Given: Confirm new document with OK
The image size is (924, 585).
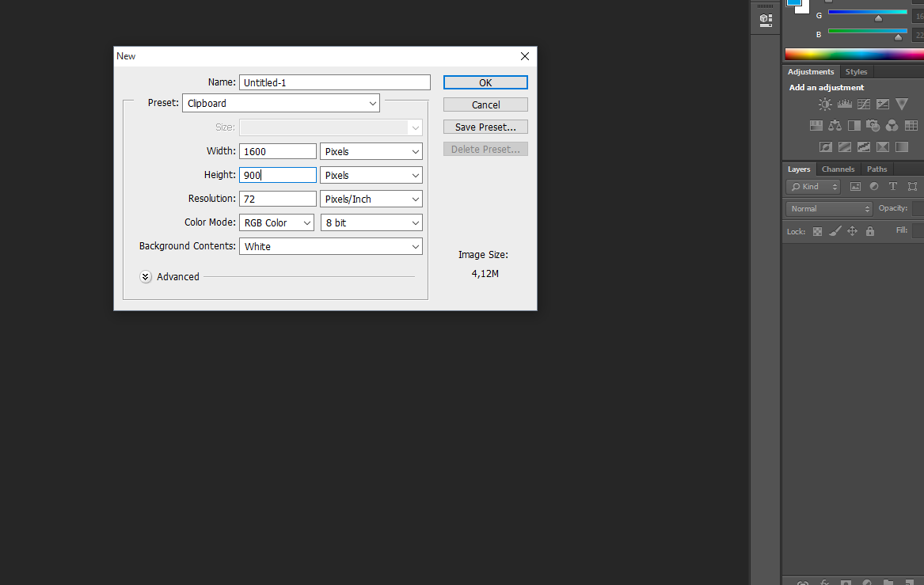Looking at the screenshot, I should click(x=485, y=82).
